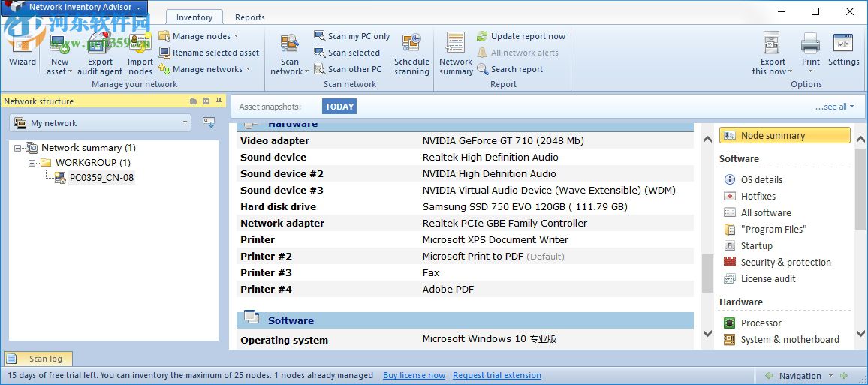View Processor details

point(753,323)
